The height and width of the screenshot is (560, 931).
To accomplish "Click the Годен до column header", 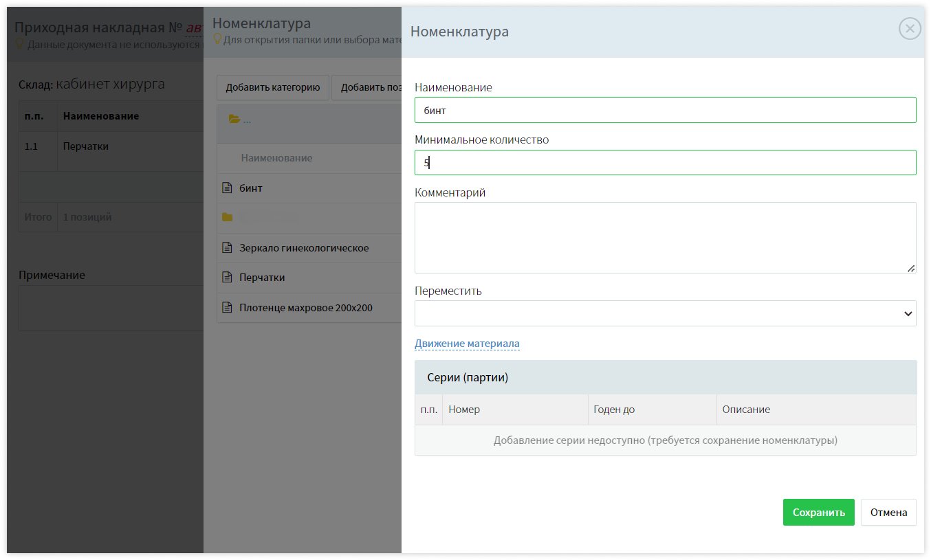I will coord(613,410).
